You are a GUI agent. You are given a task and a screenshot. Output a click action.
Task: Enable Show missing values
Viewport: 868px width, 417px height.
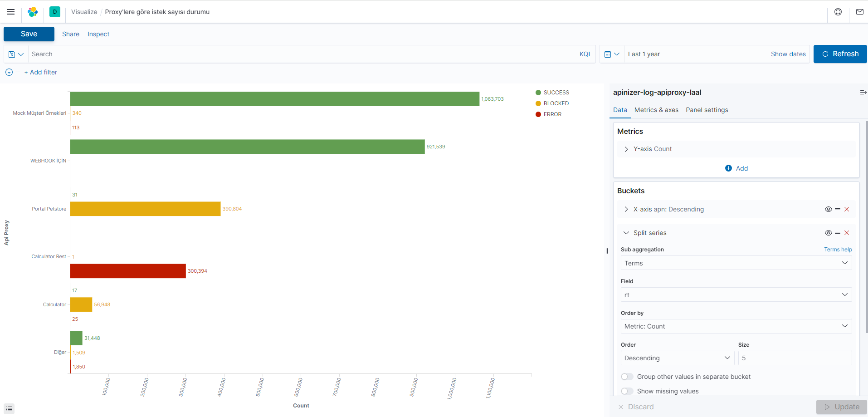tap(627, 391)
